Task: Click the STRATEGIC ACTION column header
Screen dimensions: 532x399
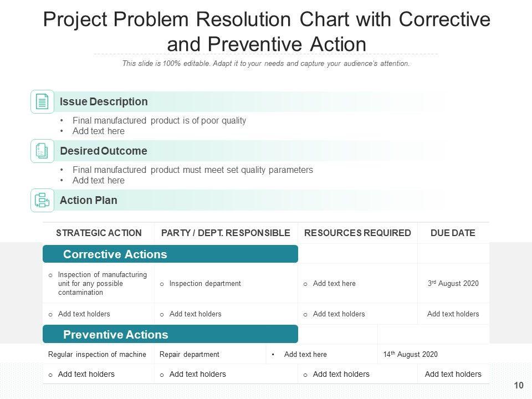Action: coord(99,233)
